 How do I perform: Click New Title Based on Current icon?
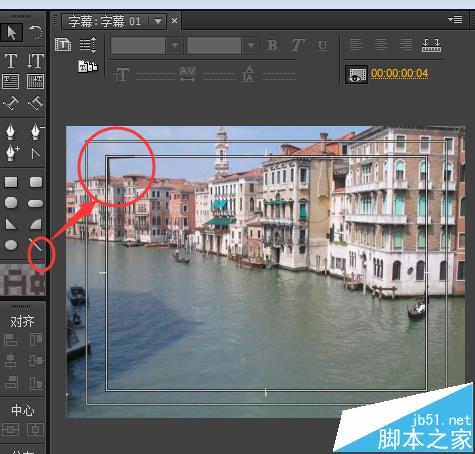pyautogui.click(x=63, y=45)
